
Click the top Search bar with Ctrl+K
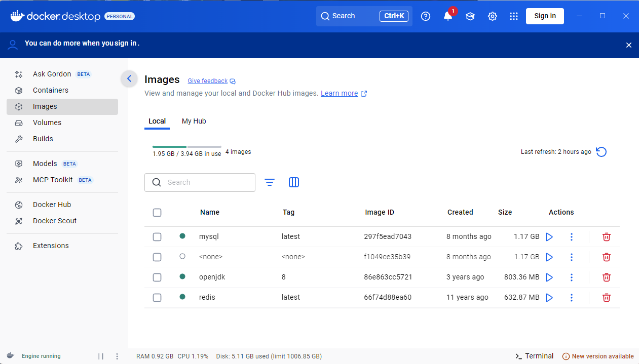(x=364, y=16)
